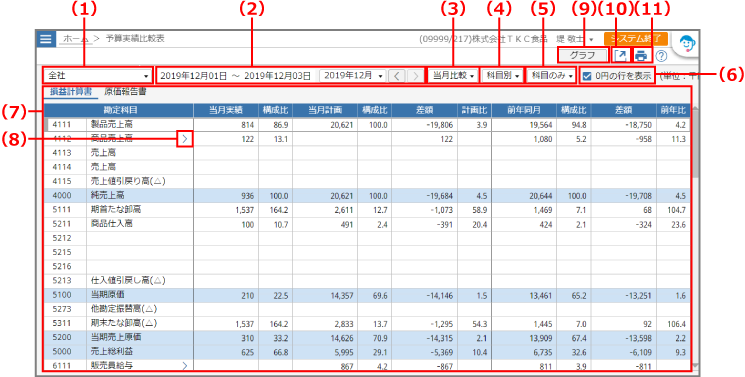745x377 pixels.
Task: Open the export to external window icon
Action: coord(620,56)
